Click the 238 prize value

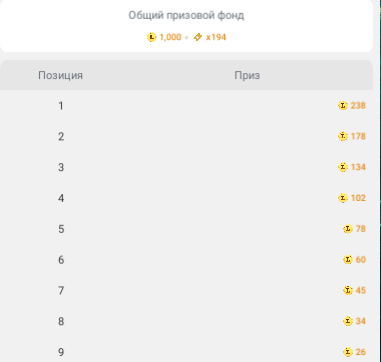tap(358, 106)
